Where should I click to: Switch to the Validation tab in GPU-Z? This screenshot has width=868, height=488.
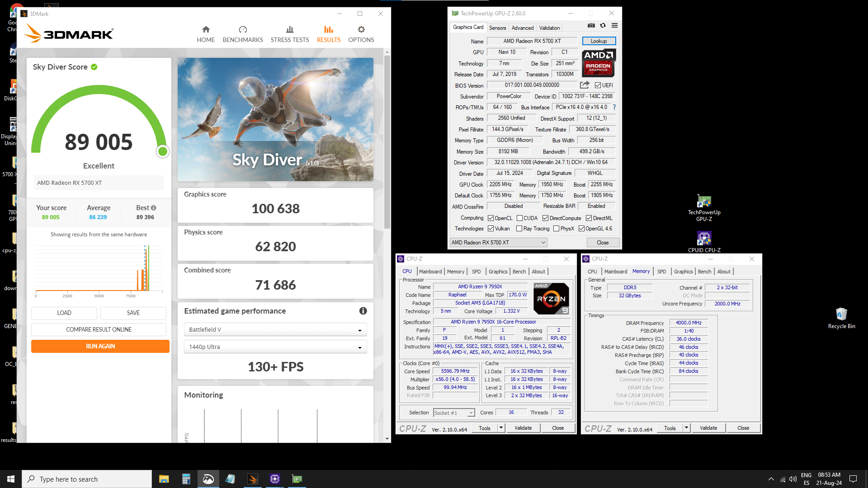click(549, 28)
